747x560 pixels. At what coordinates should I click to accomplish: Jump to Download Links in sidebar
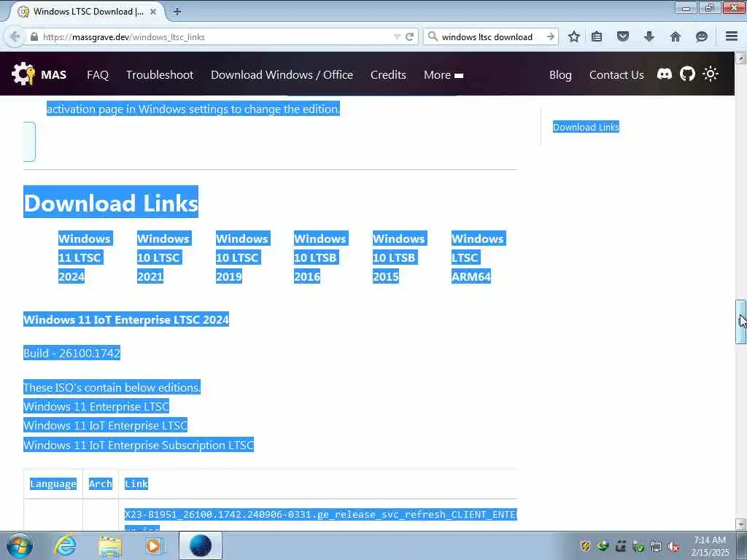pyautogui.click(x=586, y=127)
